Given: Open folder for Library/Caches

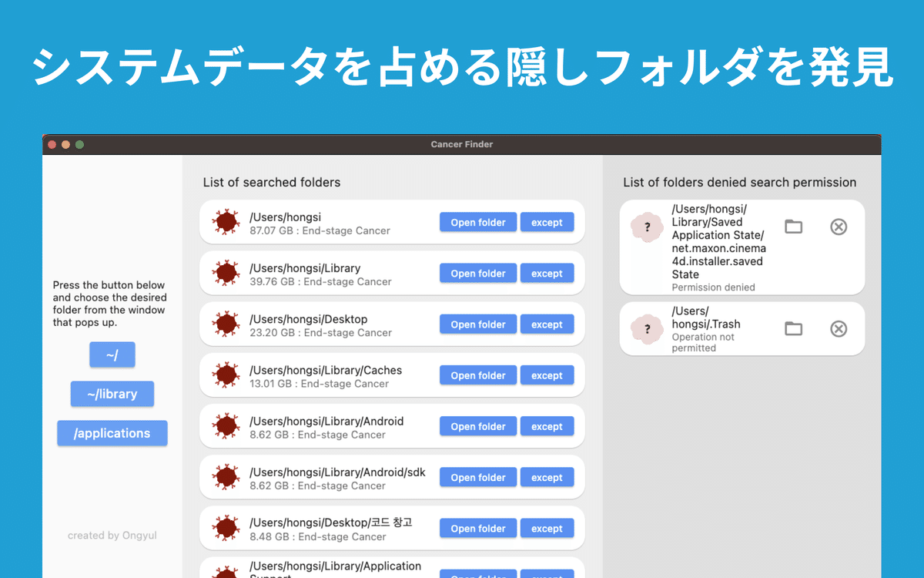Looking at the screenshot, I should pos(478,375).
